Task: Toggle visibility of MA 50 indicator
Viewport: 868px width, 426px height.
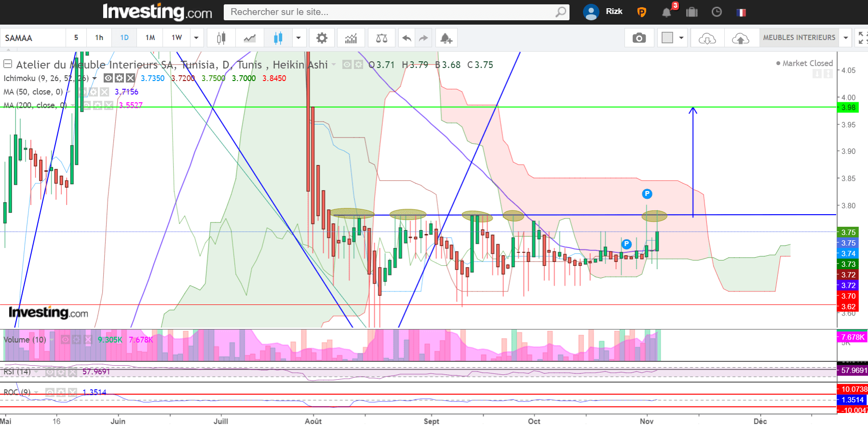Action: click(82, 92)
